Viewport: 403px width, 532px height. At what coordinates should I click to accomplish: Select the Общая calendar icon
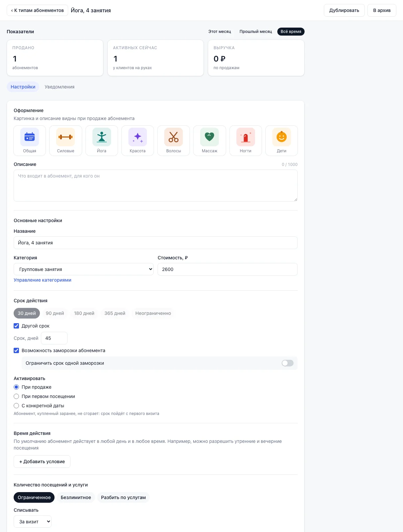click(30, 141)
